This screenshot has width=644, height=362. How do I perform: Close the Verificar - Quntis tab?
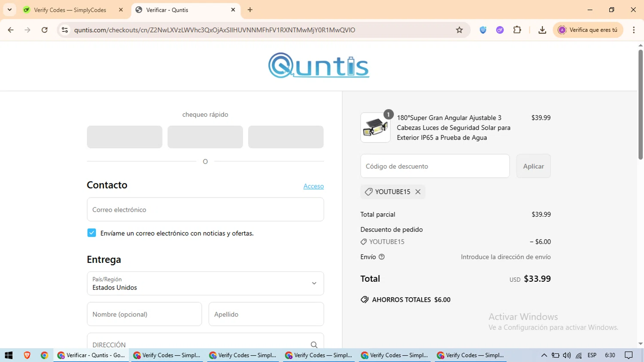pos(233,9)
